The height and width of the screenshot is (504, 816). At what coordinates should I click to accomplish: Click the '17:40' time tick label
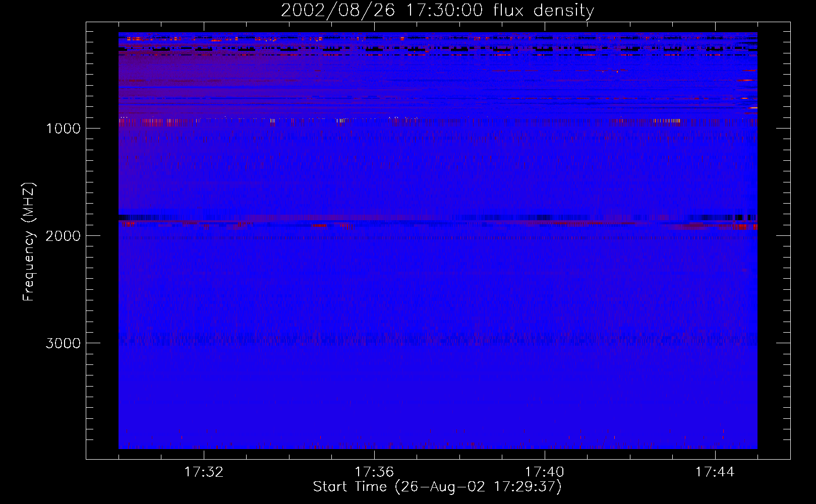coord(545,472)
